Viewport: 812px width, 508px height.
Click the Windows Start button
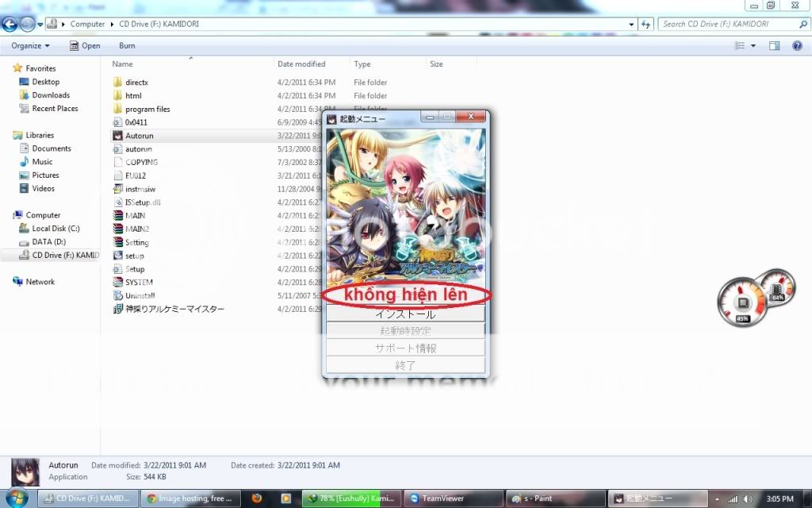click(x=16, y=498)
